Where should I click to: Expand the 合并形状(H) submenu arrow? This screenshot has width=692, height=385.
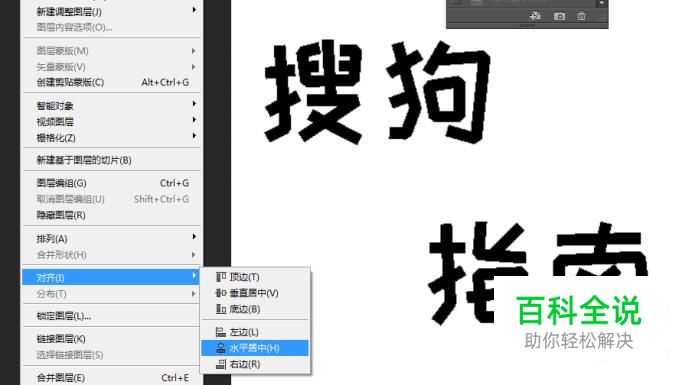click(194, 255)
